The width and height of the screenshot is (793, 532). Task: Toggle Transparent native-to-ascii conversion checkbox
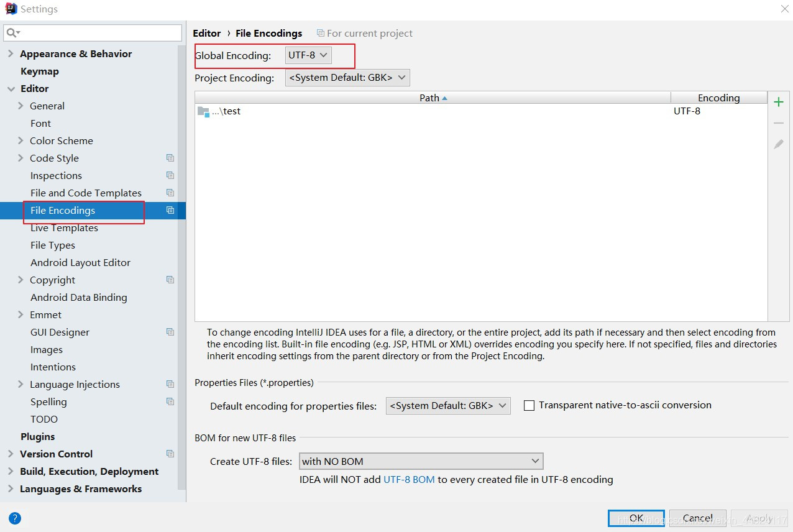click(x=529, y=405)
